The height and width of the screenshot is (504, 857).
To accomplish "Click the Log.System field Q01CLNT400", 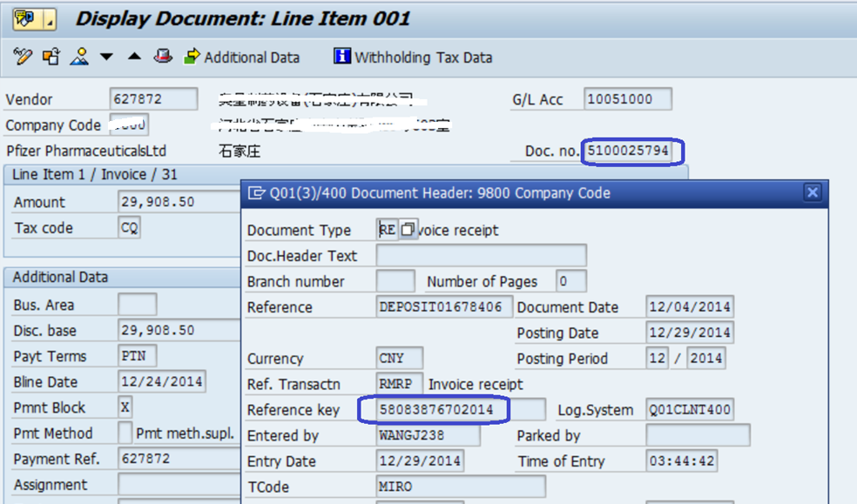I will click(689, 409).
